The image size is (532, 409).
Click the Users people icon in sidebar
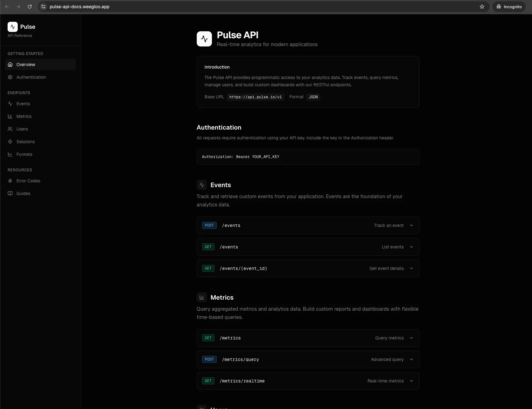pyautogui.click(x=10, y=129)
